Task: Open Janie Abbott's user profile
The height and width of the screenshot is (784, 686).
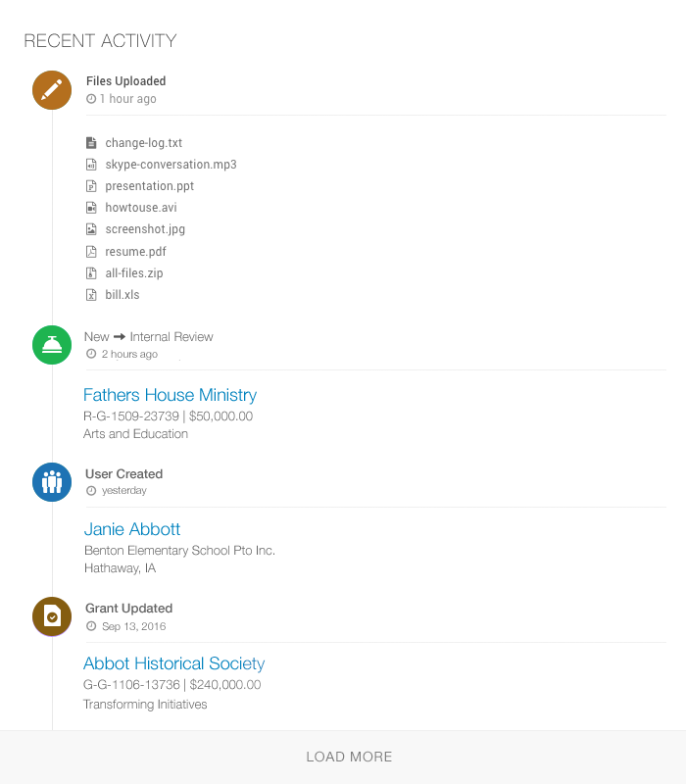Action: (x=132, y=529)
